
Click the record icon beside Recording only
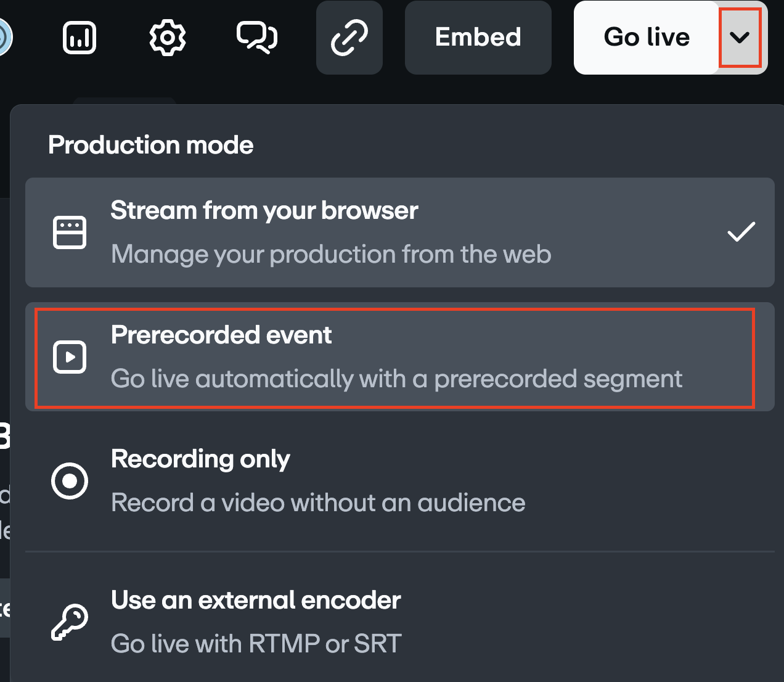[70, 481]
